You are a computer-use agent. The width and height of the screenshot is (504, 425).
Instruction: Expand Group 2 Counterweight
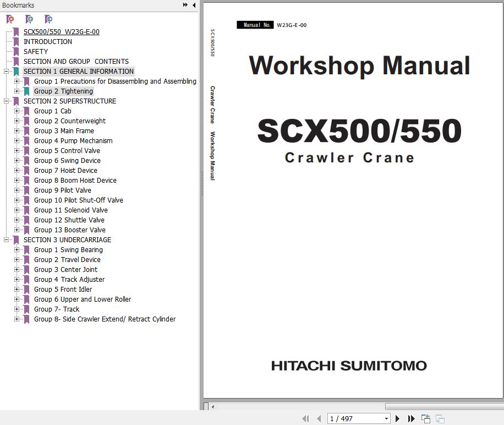[x=17, y=121]
